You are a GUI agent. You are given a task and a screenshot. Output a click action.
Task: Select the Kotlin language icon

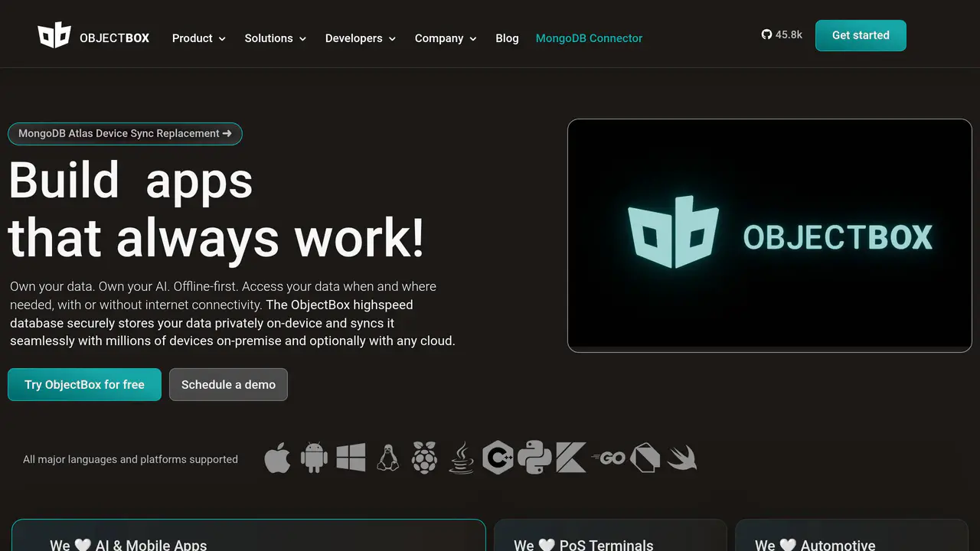coord(571,458)
